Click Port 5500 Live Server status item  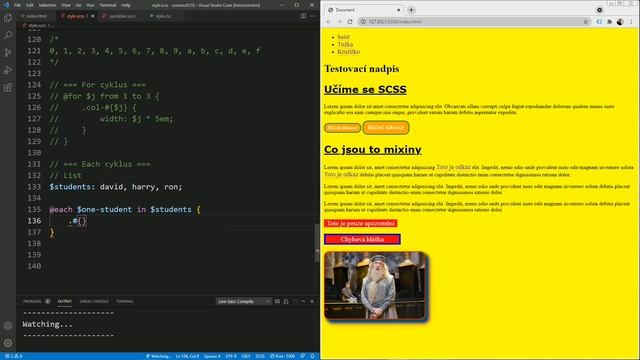[x=282, y=356]
